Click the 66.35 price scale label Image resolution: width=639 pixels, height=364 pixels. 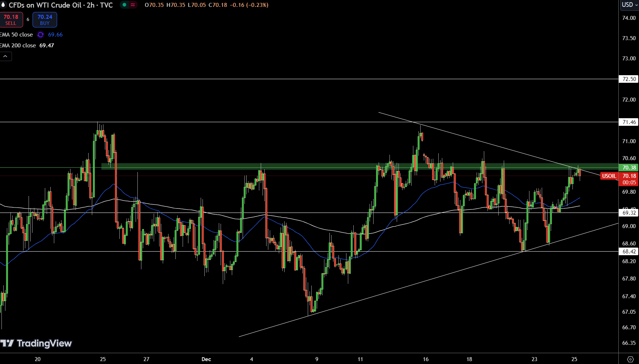click(629, 343)
